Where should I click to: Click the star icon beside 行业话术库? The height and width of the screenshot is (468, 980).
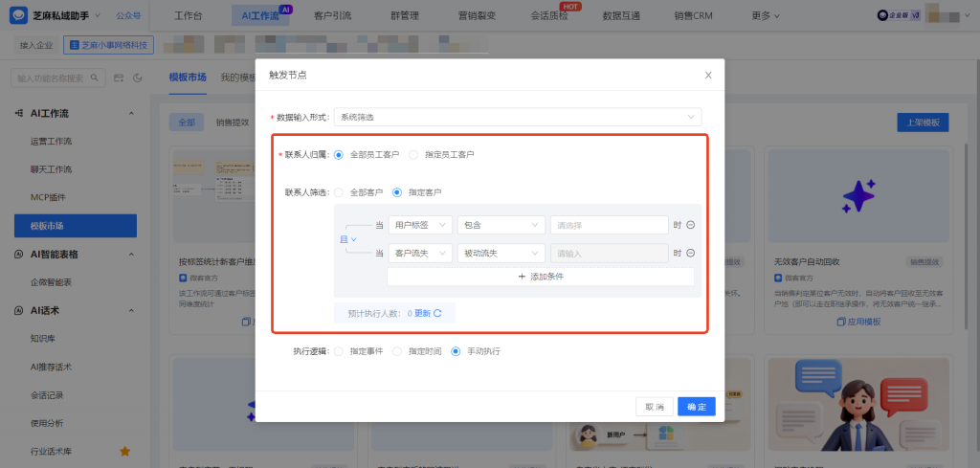pos(125,451)
